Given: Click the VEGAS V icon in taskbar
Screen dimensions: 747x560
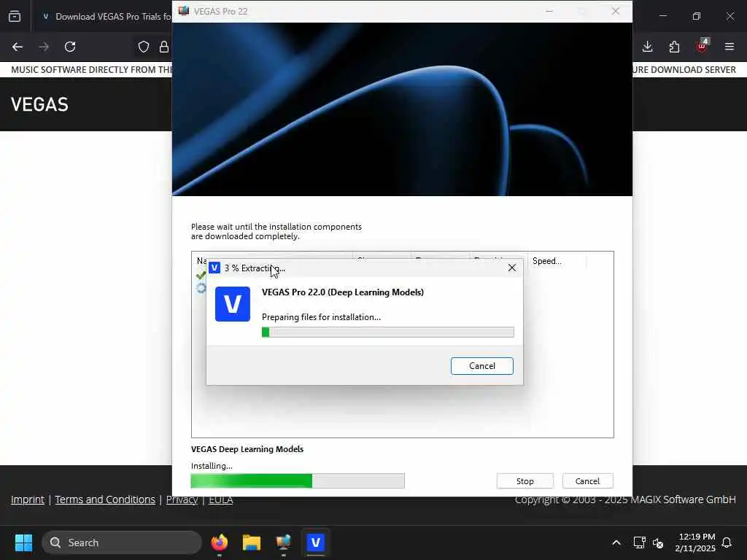Looking at the screenshot, I should 315,542.
